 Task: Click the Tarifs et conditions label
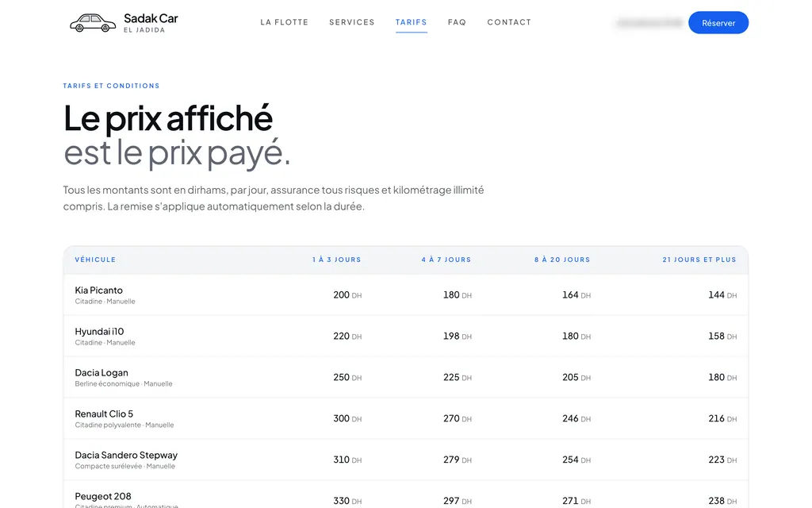(111, 86)
